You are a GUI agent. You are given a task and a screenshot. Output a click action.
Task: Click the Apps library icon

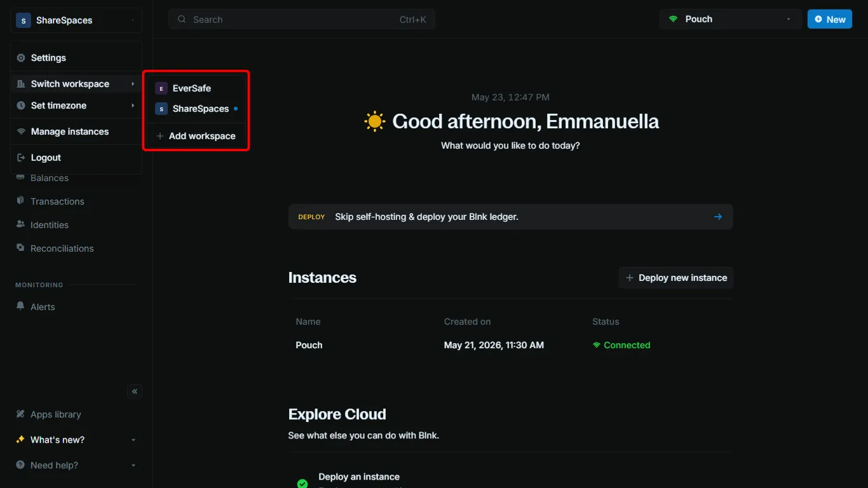click(x=20, y=414)
